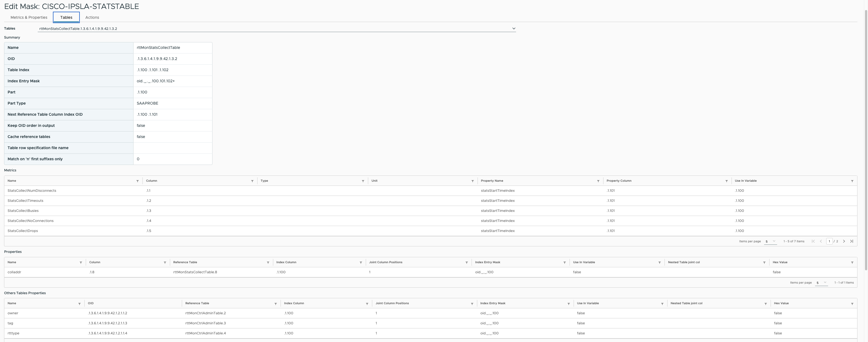Jump to last Metrics page

(x=851, y=241)
